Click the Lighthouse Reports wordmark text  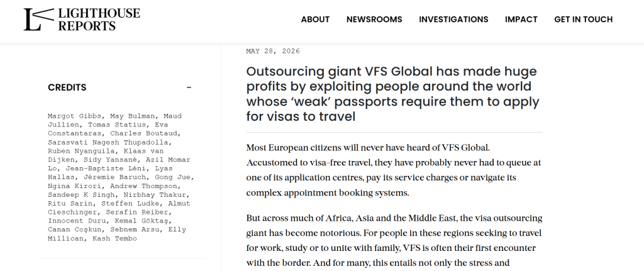tap(99, 19)
